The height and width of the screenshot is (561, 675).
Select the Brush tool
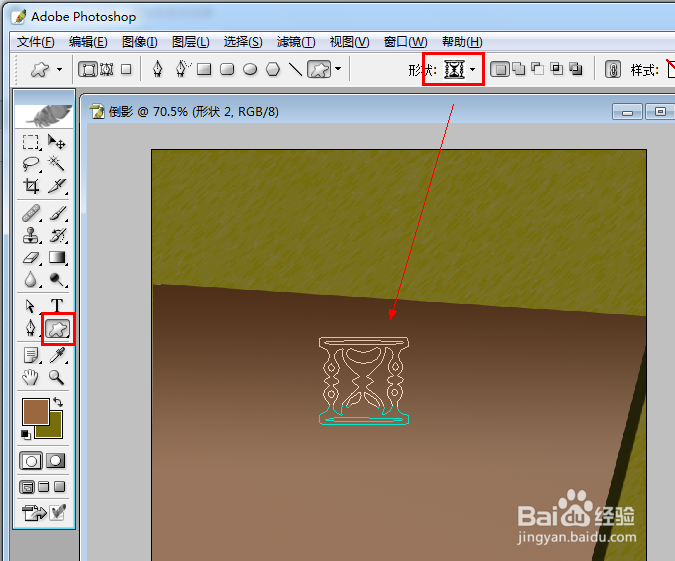[x=57, y=213]
